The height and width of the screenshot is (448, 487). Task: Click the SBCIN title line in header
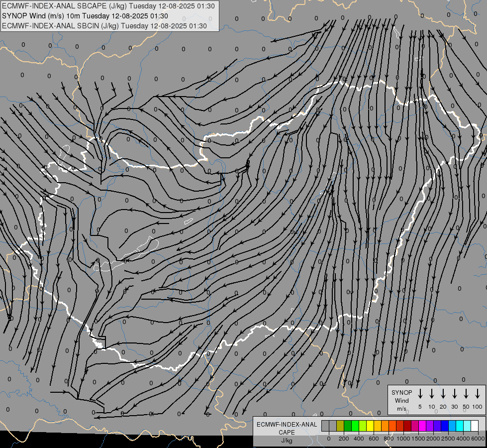[104, 26]
